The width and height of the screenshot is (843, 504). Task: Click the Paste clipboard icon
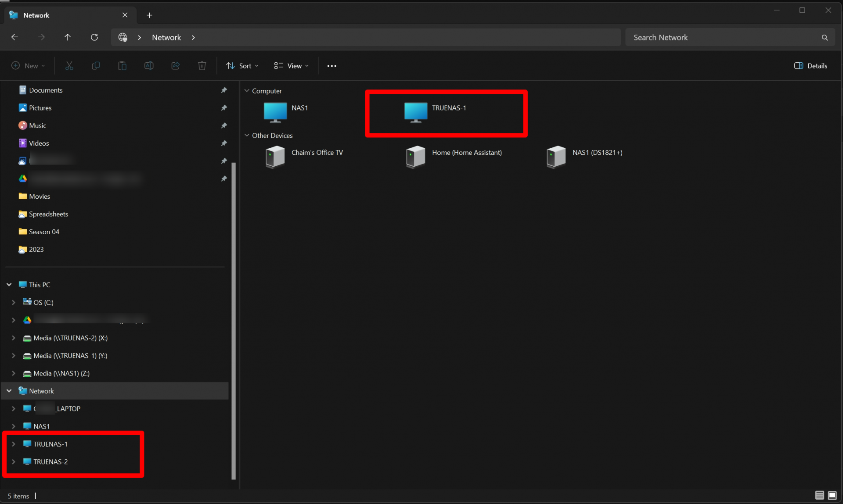point(122,66)
